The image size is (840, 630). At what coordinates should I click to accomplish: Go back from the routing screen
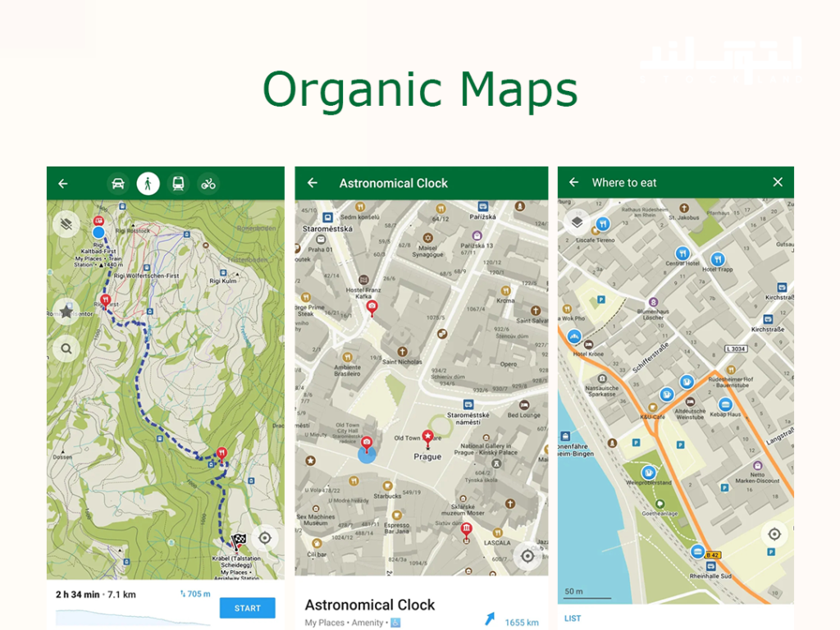(x=63, y=184)
